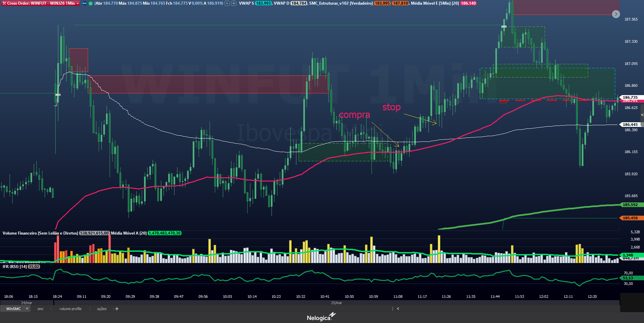This screenshot has width=644, height=323.
Task: Click the round arrow to scroll chart forward
Action: point(616,14)
